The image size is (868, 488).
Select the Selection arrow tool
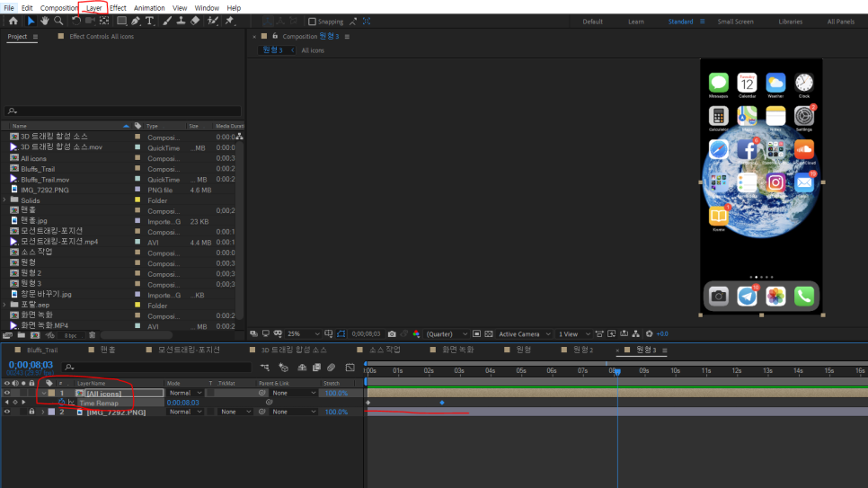tap(31, 21)
